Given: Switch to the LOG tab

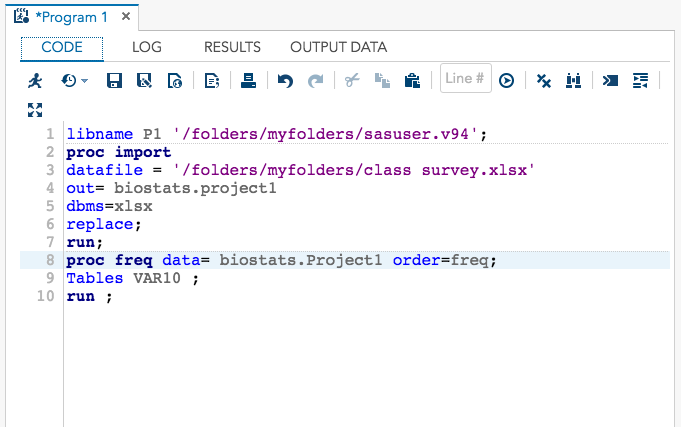Looking at the screenshot, I should click(x=147, y=47).
